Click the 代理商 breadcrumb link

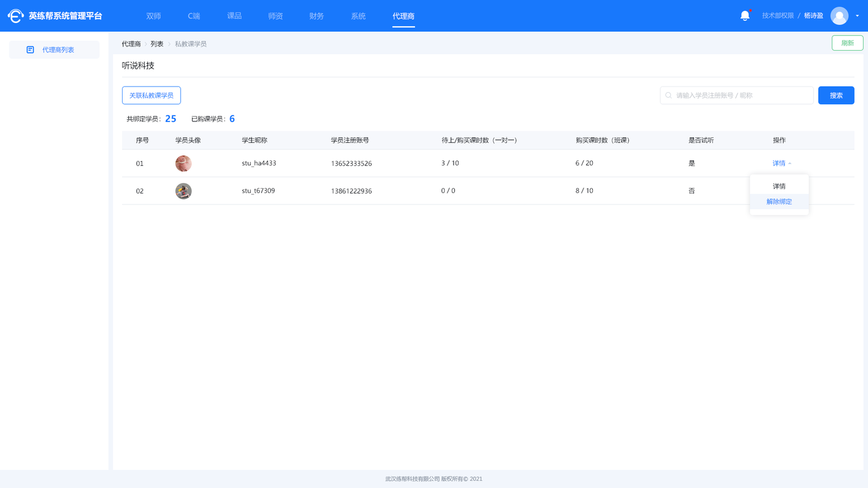(131, 44)
